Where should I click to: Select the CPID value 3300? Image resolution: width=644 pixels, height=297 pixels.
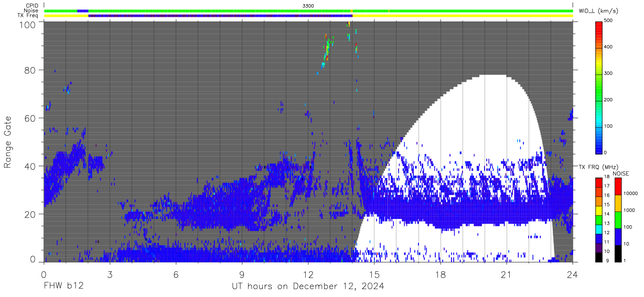tap(309, 5)
